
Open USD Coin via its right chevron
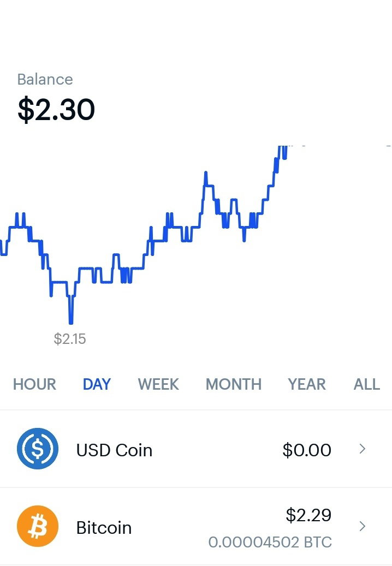point(363,449)
